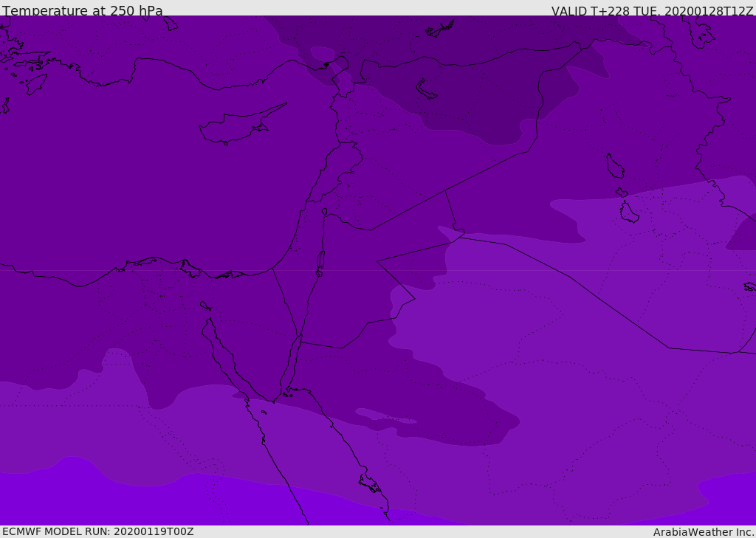Select the Dead Sea outline
This screenshot has height=538, width=756.
tap(320, 261)
